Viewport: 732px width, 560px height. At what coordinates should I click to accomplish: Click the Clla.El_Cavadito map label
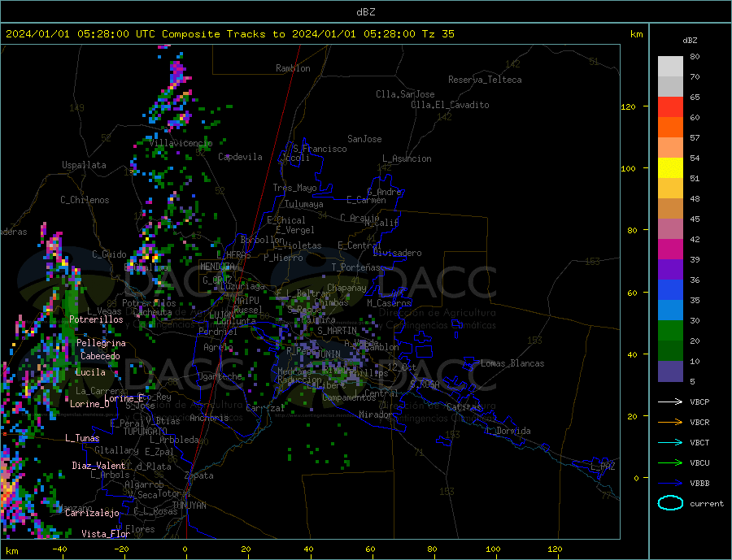click(x=450, y=105)
